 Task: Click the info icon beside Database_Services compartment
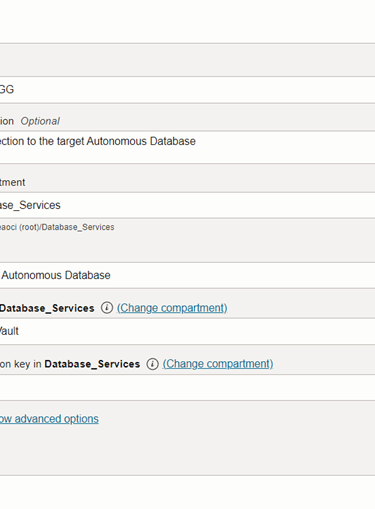pyautogui.click(x=107, y=307)
